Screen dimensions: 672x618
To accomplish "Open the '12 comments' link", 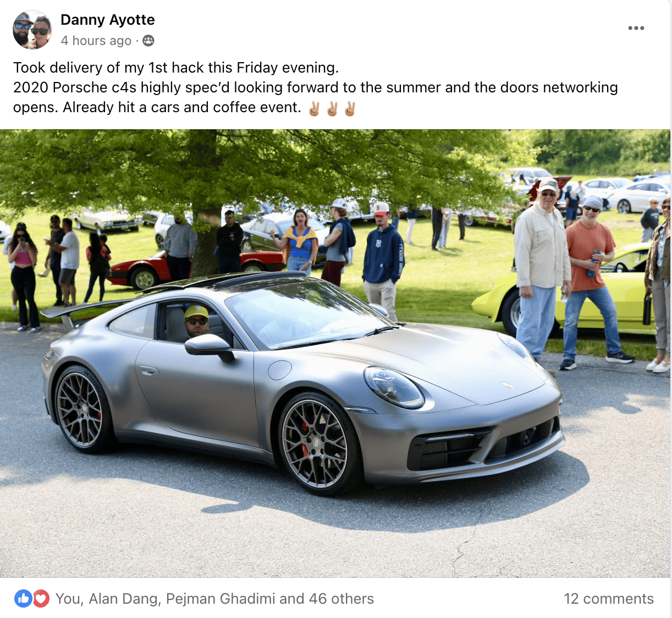I will tap(609, 599).
